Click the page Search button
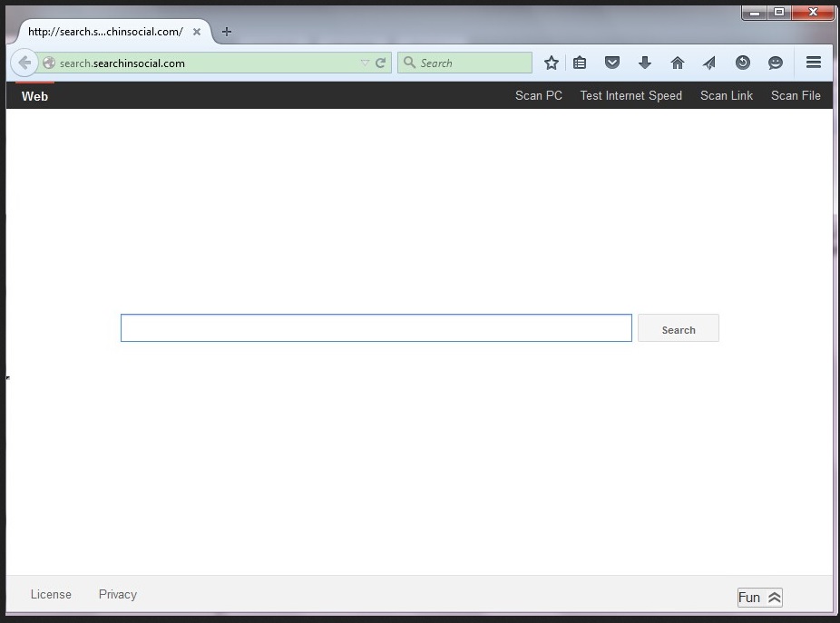The height and width of the screenshot is (623, 840). pos(679,328)
